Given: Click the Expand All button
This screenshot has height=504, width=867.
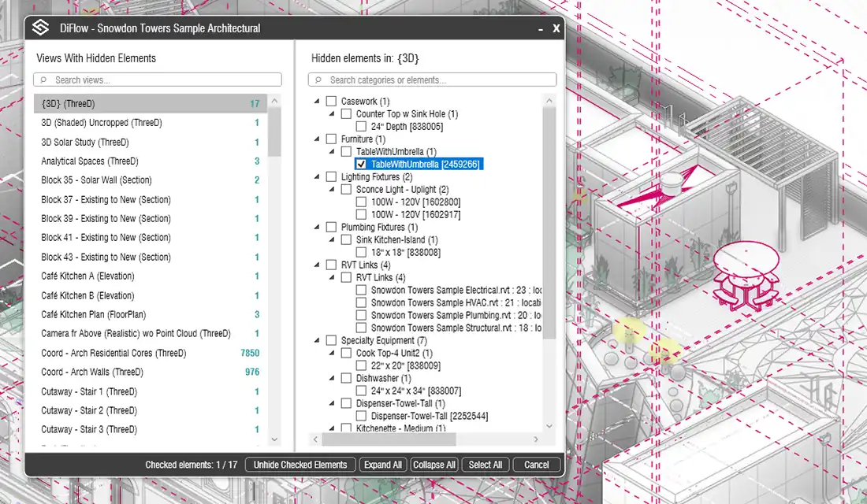Looking at the screenshot, I should (382, 465).
